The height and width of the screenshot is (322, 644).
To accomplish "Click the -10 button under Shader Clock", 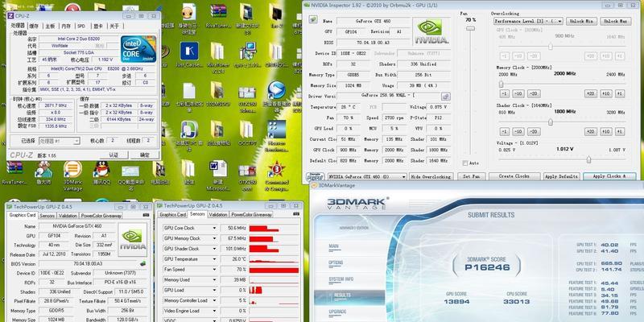I will (x=518, y=131).
